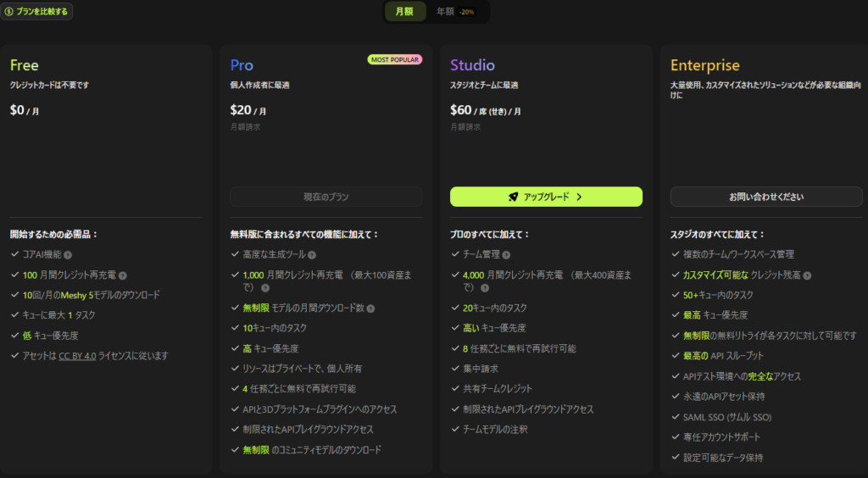
Task: Click help icon after Pro 最大100資産まで
Action: [x=265, y=288]
